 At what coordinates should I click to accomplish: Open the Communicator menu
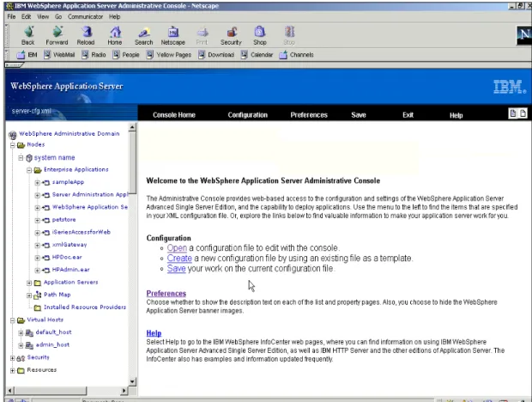[85, 16]
